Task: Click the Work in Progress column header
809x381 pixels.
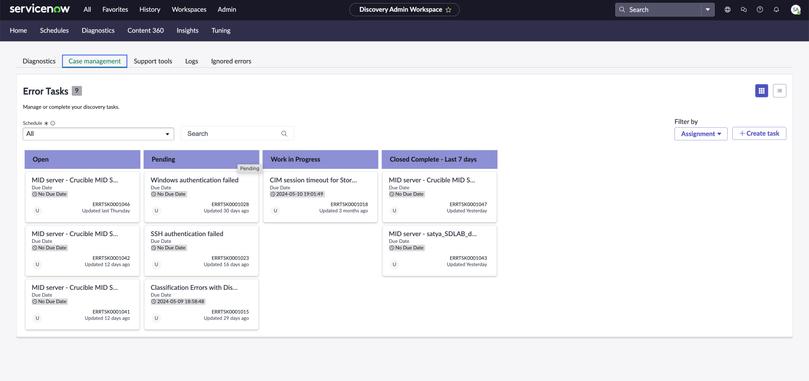Action: [x=320, y=160]
